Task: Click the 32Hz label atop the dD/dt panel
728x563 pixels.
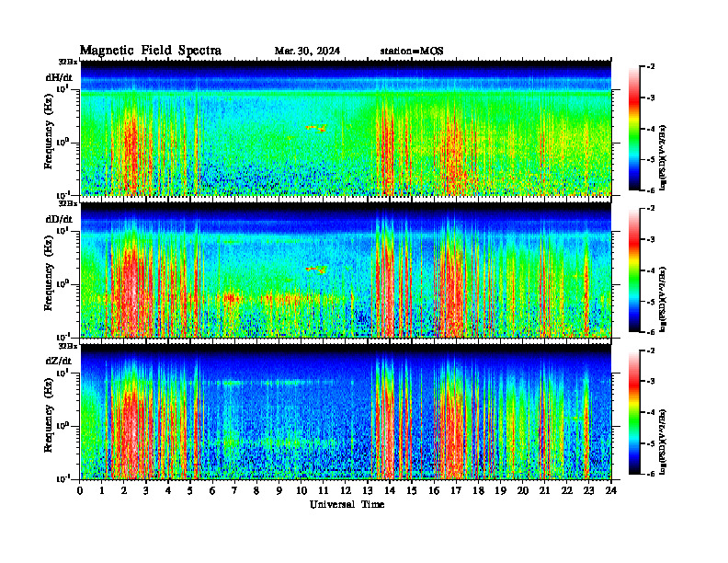Action: pos(67,203)
